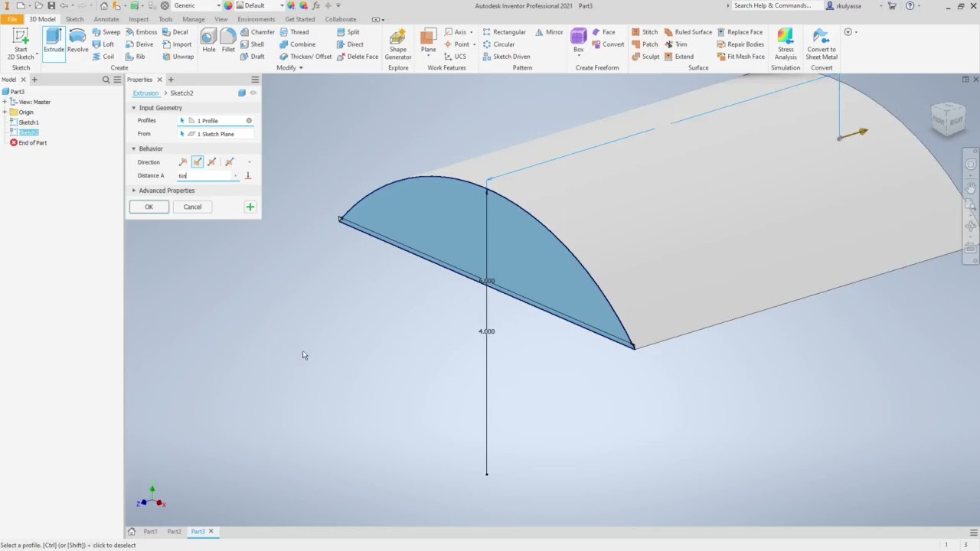This screenshot has width=980, height=551.
Task: Pick the Thread tool
Action: click(x=294, y=32)
